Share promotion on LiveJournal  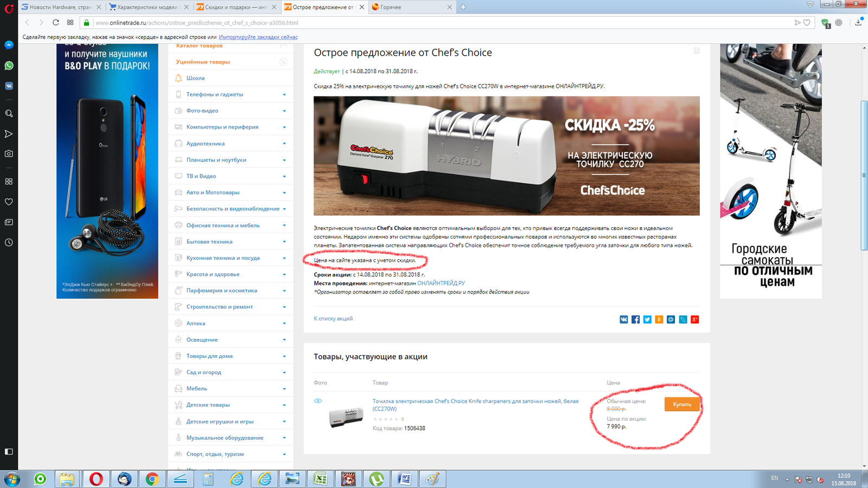point(683,319)
